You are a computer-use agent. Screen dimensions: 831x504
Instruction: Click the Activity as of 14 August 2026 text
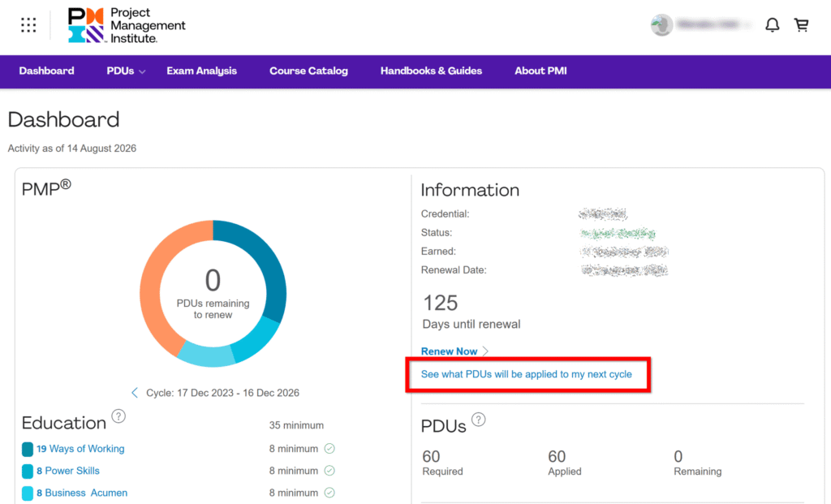(72, 149)
